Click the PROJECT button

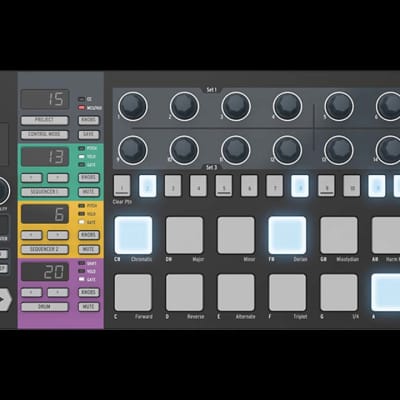pyautogui.click(x=45, y=120)
